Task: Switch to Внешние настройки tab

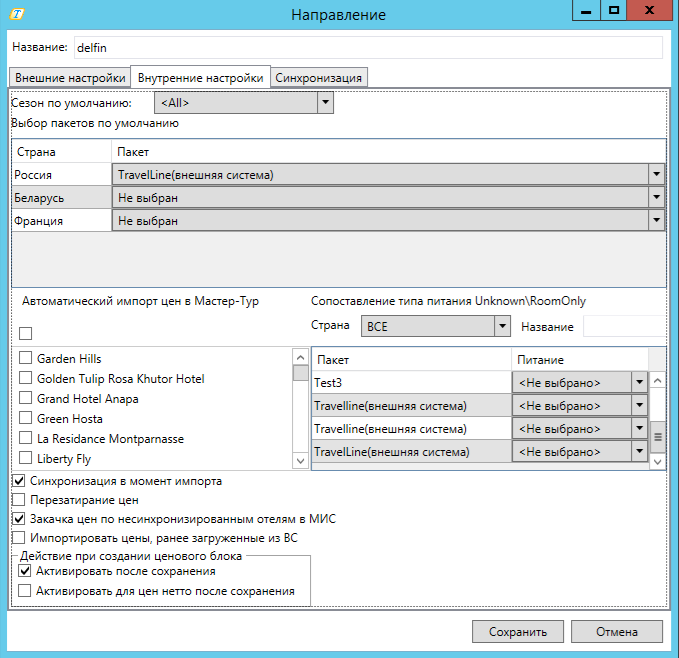Action: pos(70,78)
